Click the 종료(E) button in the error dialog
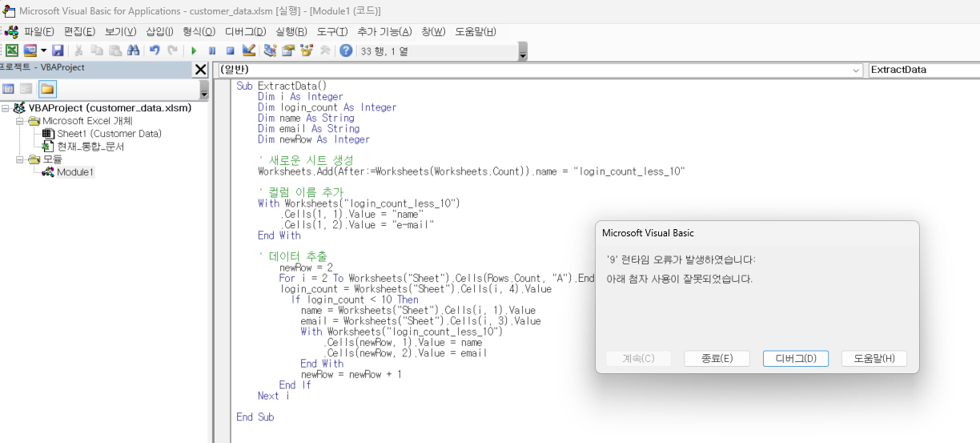The height and width of the screenshot is (443, 980). [717, 358]
